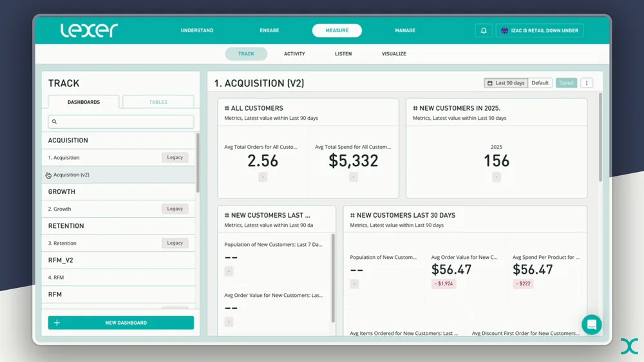This screenshot has height=362, width=644.
Task: Click the -$222 change badge
Action: [x=523, y=283]
